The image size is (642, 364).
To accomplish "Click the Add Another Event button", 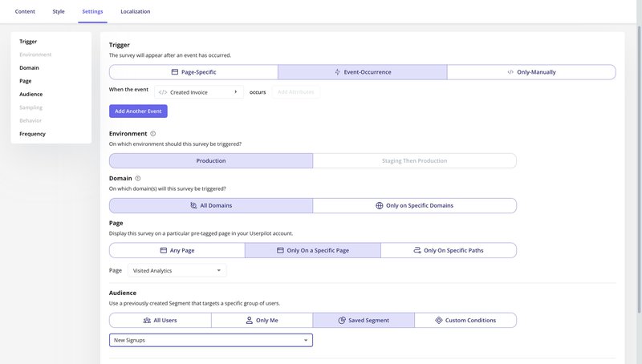I will (138, 111).
